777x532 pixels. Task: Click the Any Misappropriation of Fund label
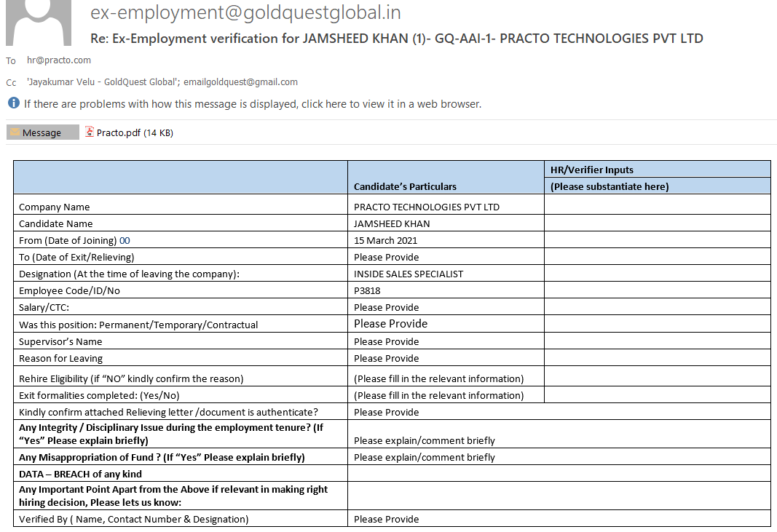pos(162,458)
